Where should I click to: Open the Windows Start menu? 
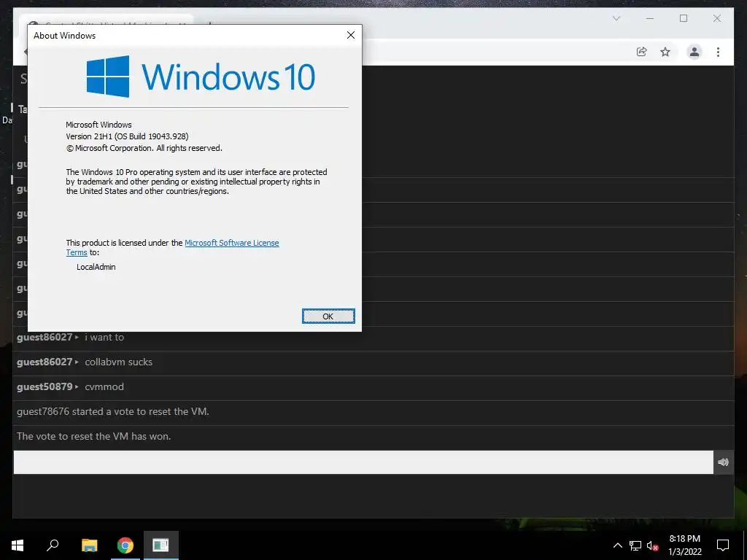[18, 545]
